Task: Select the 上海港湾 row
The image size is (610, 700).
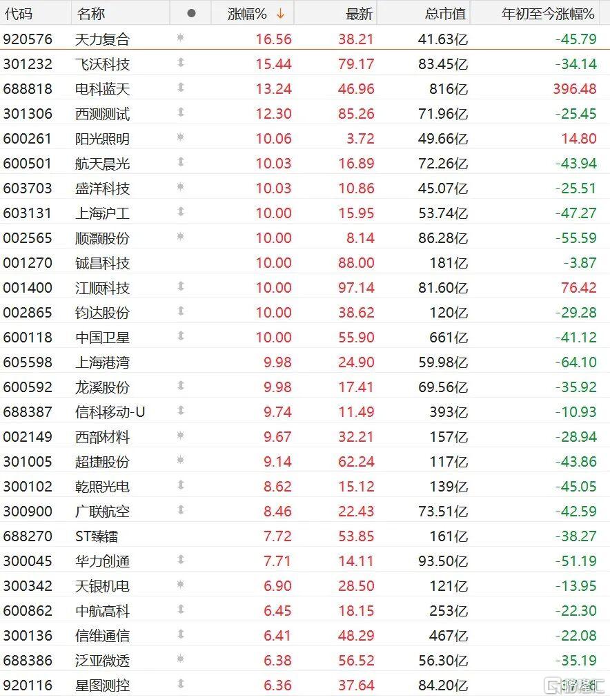Action: pyautogui.click(x=305, y=362)
